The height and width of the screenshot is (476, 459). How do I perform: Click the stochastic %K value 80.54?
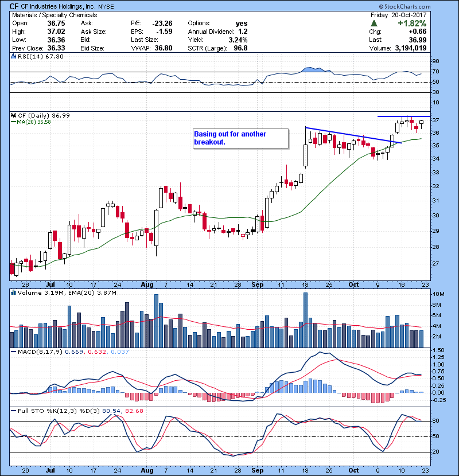(111, 411)
